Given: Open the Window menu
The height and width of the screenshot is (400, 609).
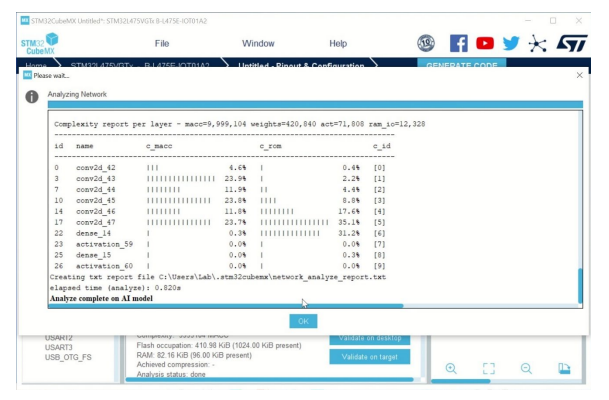Looking at the screenshot, I should (258, 43).
